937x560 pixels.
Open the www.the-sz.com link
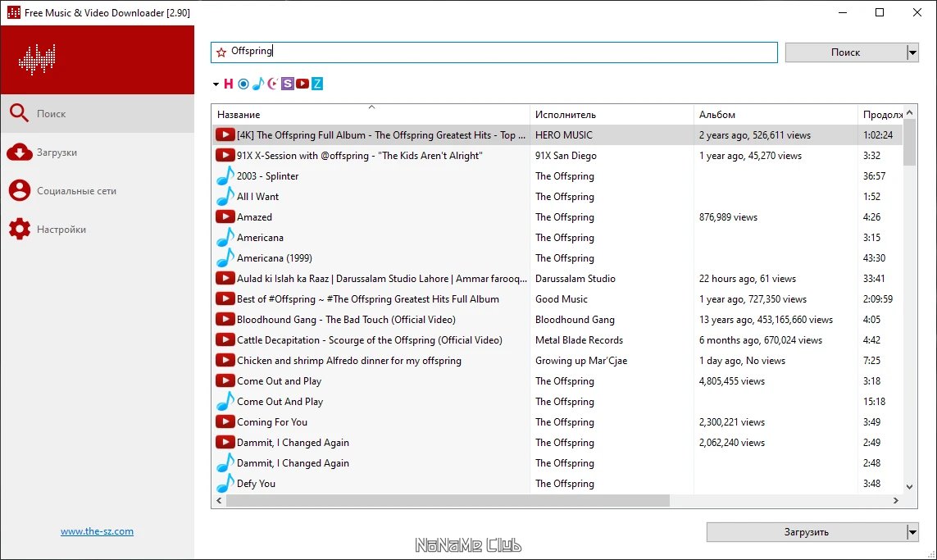click(97, 530)
